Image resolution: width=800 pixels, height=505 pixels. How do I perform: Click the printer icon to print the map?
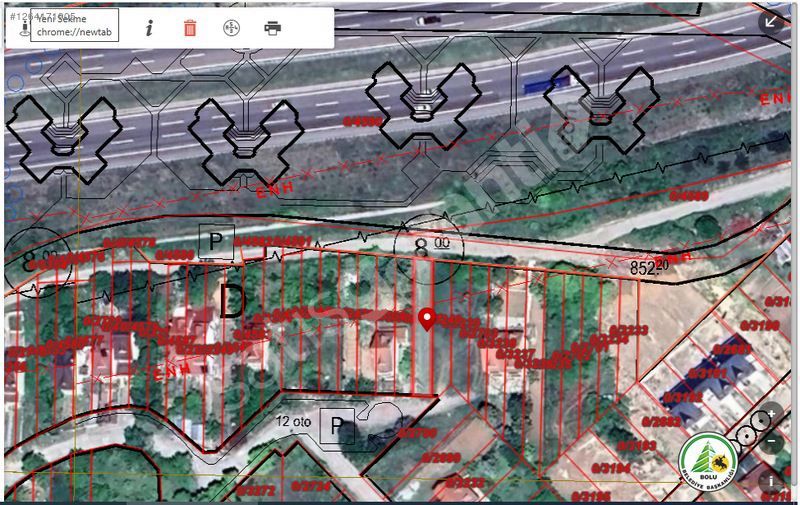272,28
